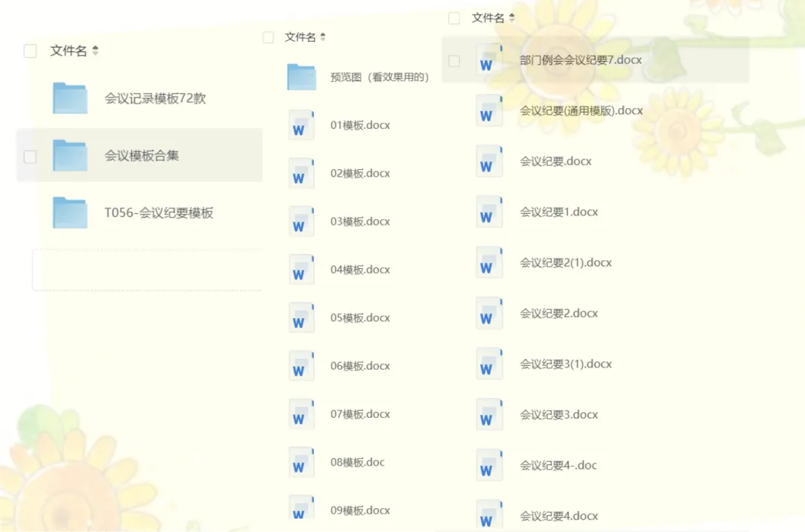The image size is (805, 532).
Task: Click the Word icon for 04模板.docx
Action: pyautogui.click(x=301, y=270)
